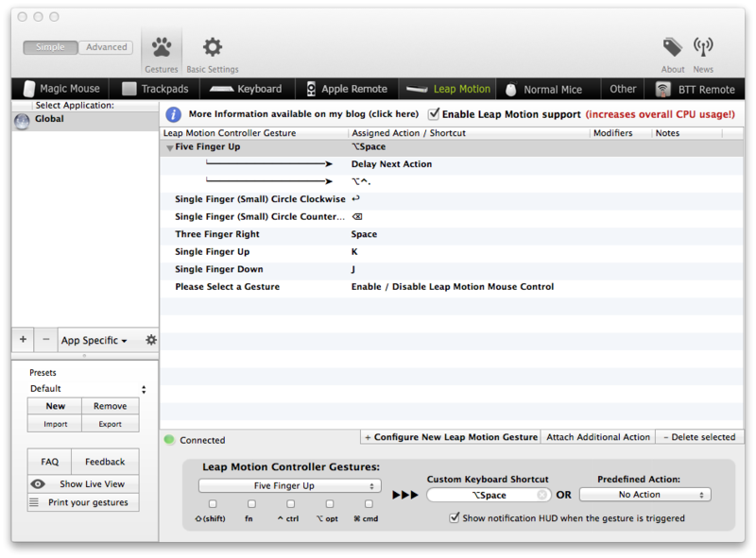Click the green Connected status indicator

pyautogui.click(x=169, y=439)
